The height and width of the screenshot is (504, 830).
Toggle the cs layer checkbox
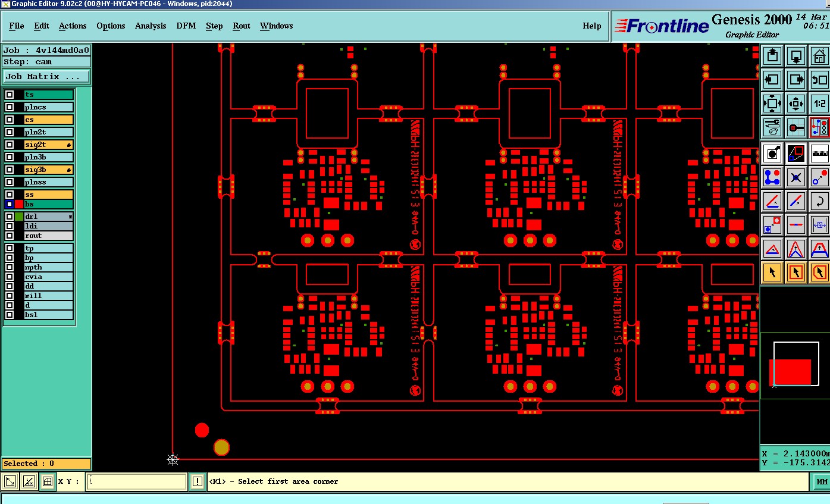pos(10,120)
